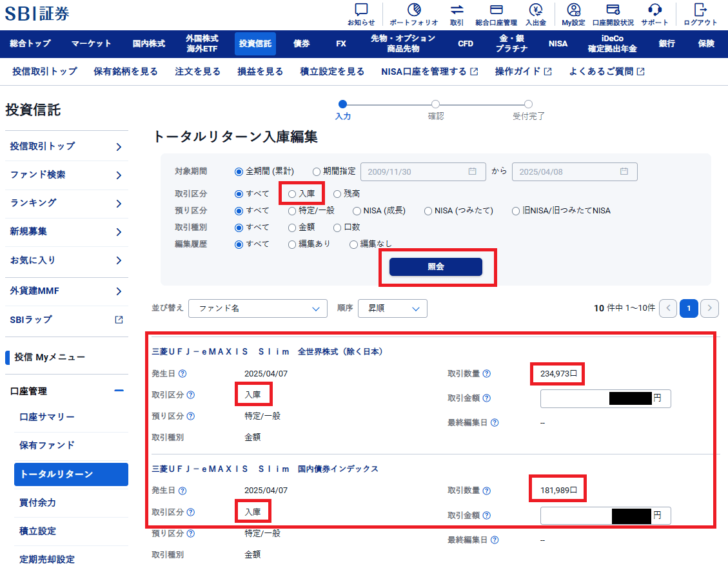Image resolution: width=728 pixels, height=566 pixels.
Task: Open calendar icon for end date 2025/04/08
Action: [624, 171]
